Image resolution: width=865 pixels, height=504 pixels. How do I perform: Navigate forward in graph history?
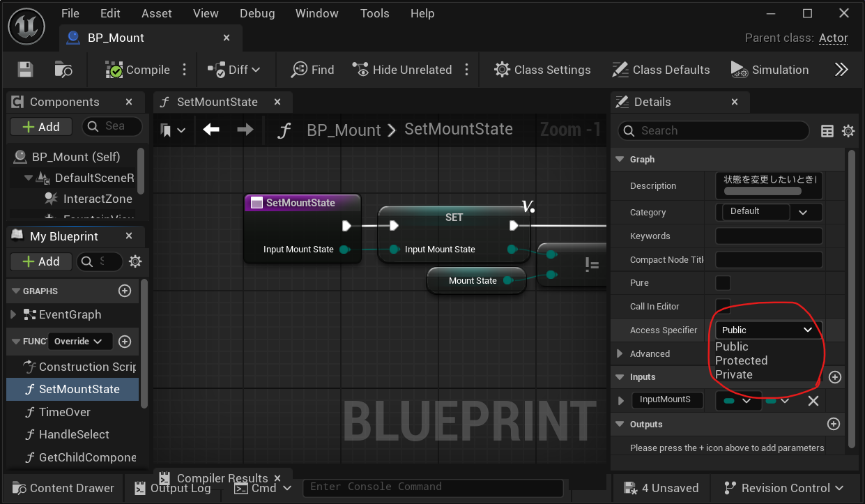245,130
